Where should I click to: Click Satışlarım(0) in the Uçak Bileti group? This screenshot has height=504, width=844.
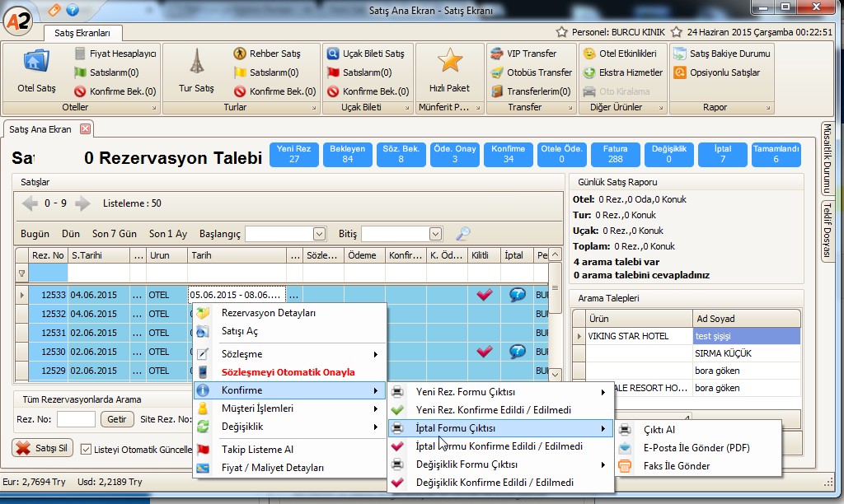click(x=359, y=72)
